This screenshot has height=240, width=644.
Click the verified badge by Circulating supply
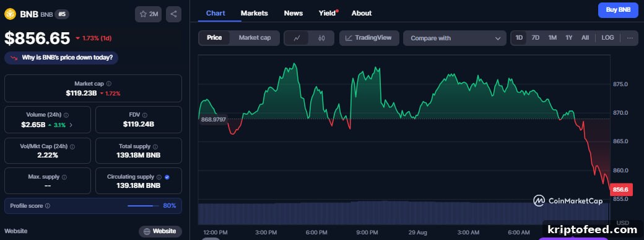pyautogui.click(x=167, y=177)
